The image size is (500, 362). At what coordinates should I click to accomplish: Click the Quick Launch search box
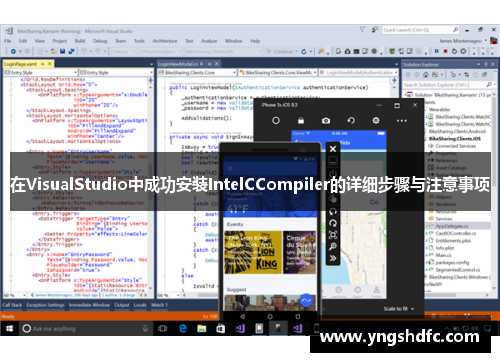coord(421,30)
